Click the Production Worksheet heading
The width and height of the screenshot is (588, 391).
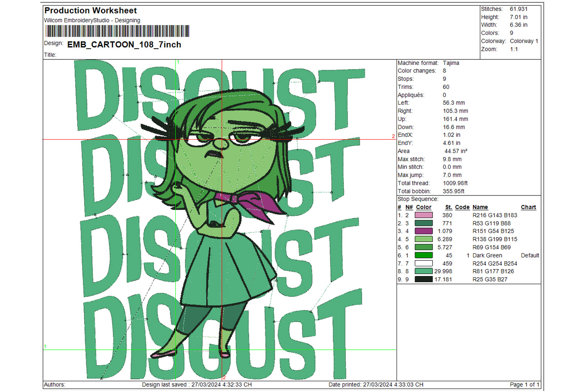click(90, 11)
